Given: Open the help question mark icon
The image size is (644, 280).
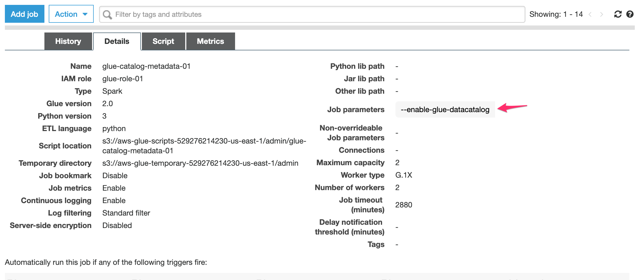Looking at the screenshot, I should pos(630,14).
